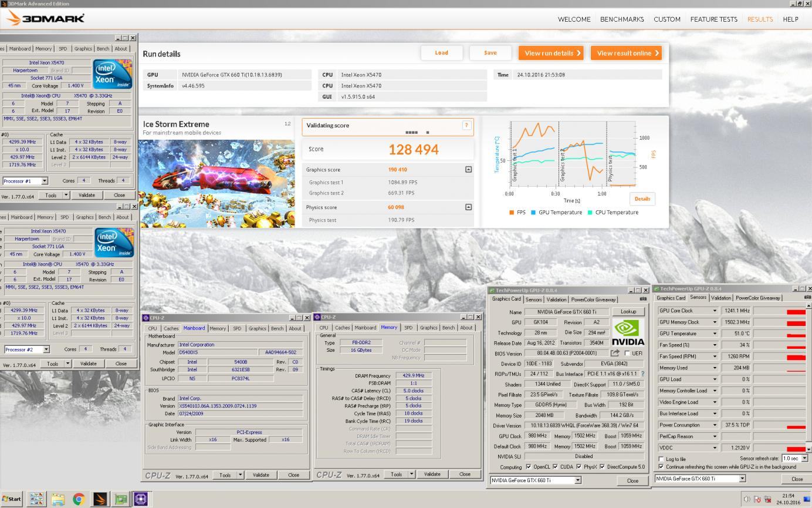Viewport: 812px width, 508px height.
Task: Open the GPU Temperature sensor dropdown
Action: coord(715,334)
